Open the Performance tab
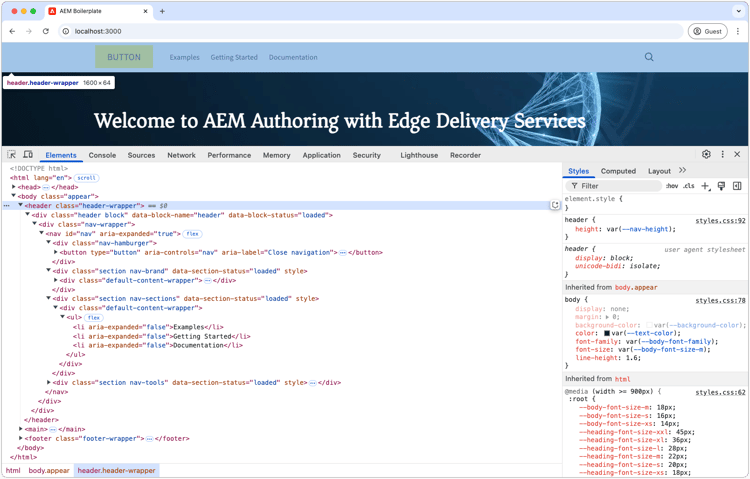This screenshot has width=750, height=479. coord(229,155)
